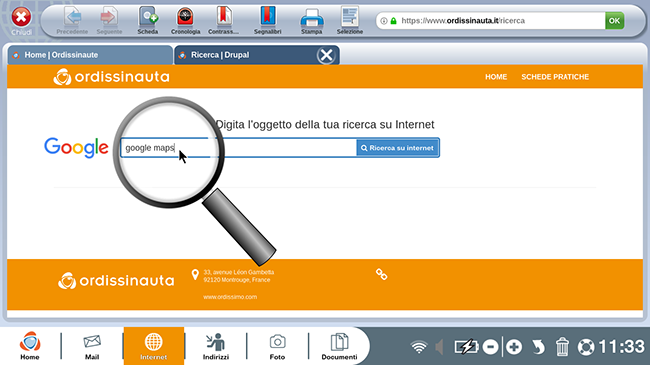650x365 pixels.
Task: Click the undo curved arrow icon
Action: tap(538, 347)
